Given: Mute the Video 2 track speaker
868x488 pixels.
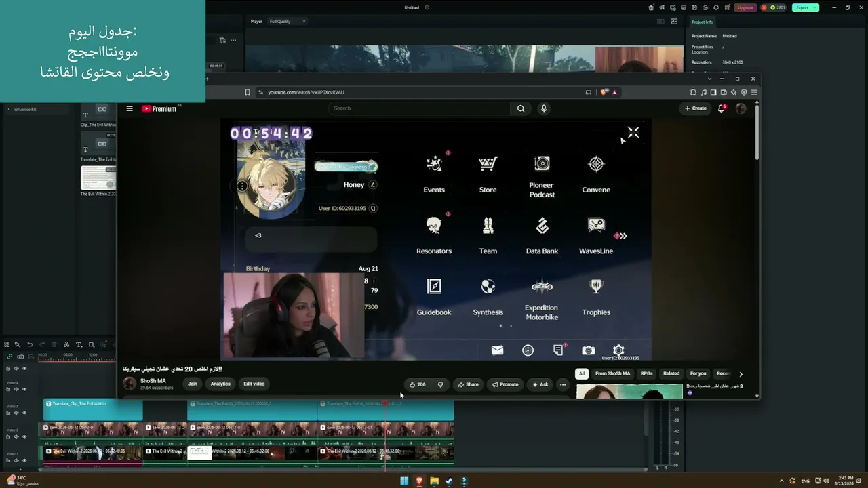Looking at the screenshot, I should (x=16, y=436).
